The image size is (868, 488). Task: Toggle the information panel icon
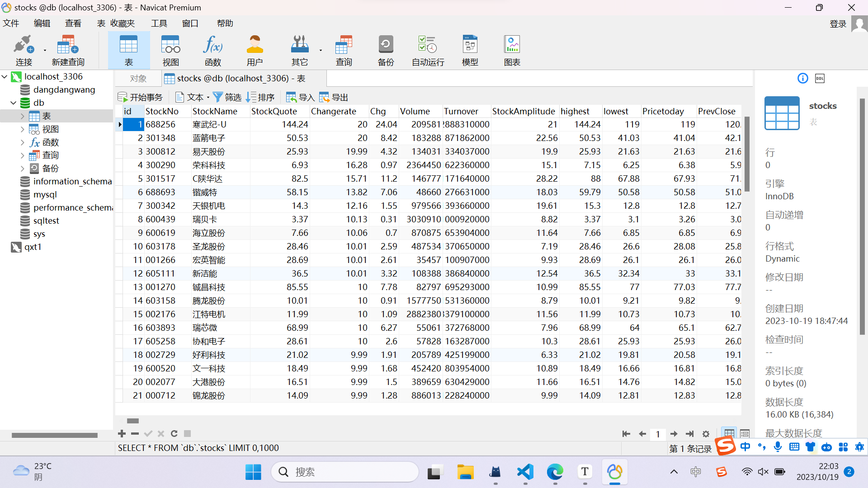[x=802, y=79]
